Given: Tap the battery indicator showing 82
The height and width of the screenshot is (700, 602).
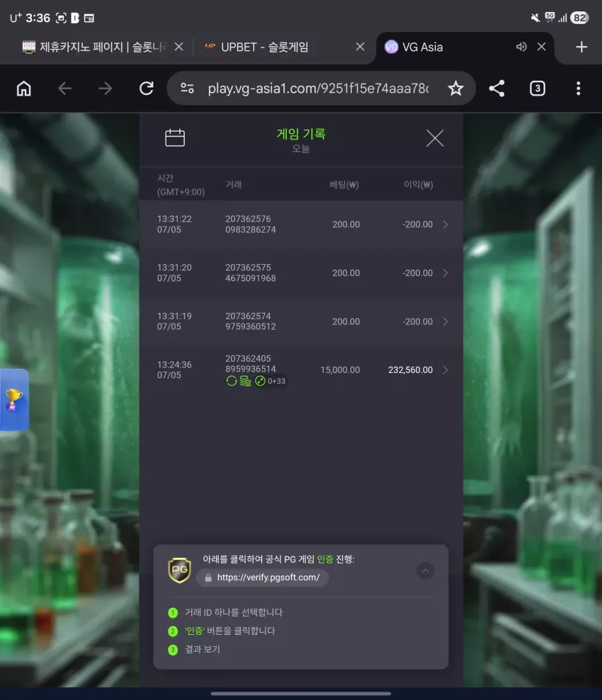Looking at the screenshot, I should click(x=579, y=18).
